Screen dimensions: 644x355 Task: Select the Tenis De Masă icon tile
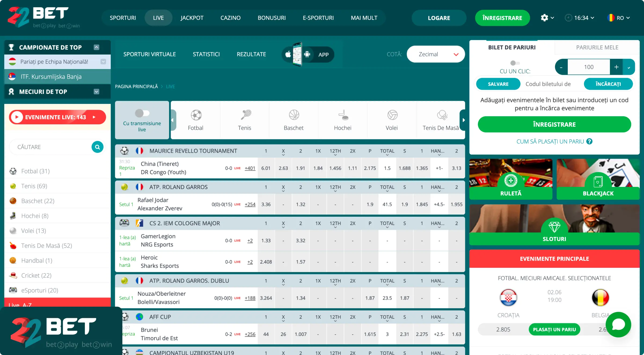[441, 120]
